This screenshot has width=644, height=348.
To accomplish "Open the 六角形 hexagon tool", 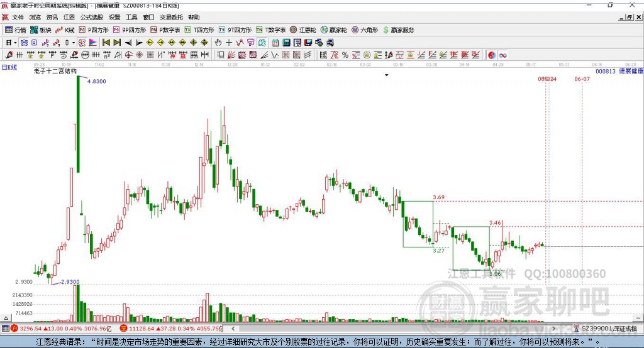I will click(x=365, y=30).
